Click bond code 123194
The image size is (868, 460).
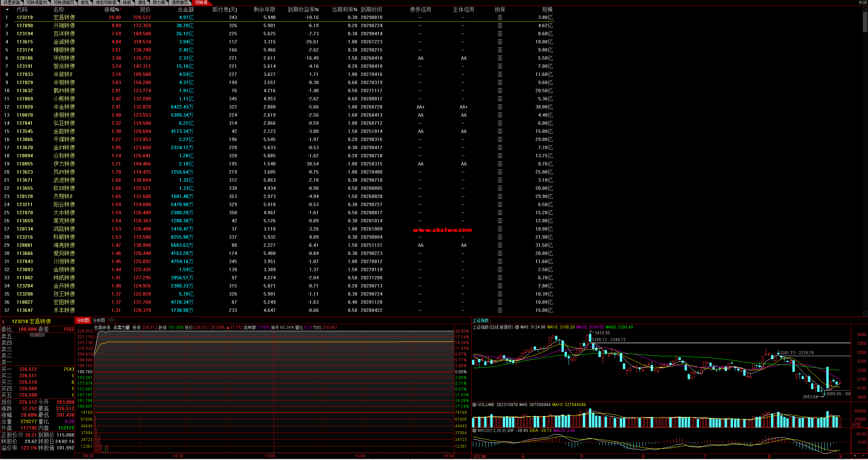(x=25, y=34)
